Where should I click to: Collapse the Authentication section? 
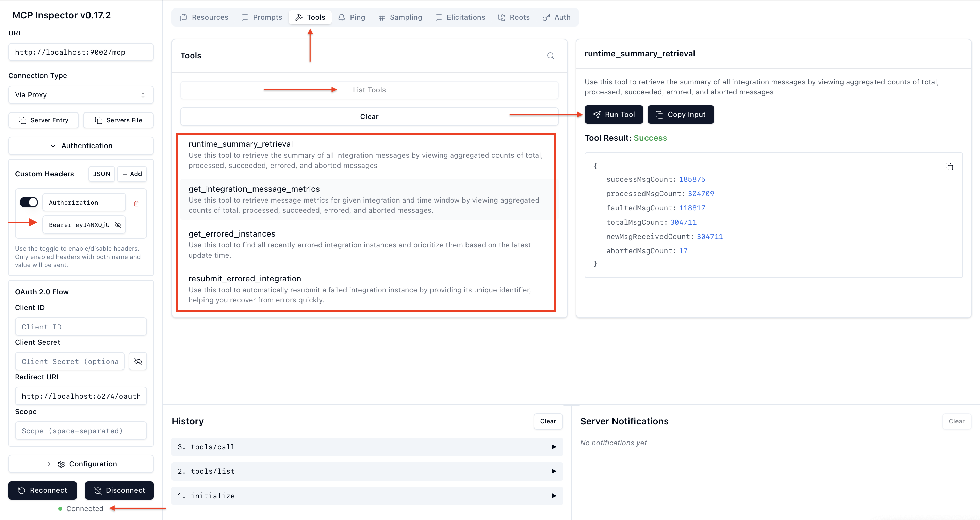81,145
